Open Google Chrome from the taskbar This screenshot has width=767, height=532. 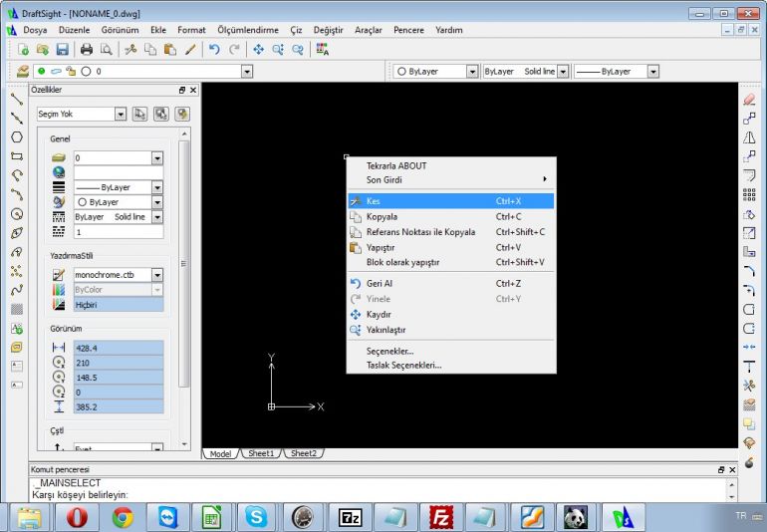coord(124,516)
